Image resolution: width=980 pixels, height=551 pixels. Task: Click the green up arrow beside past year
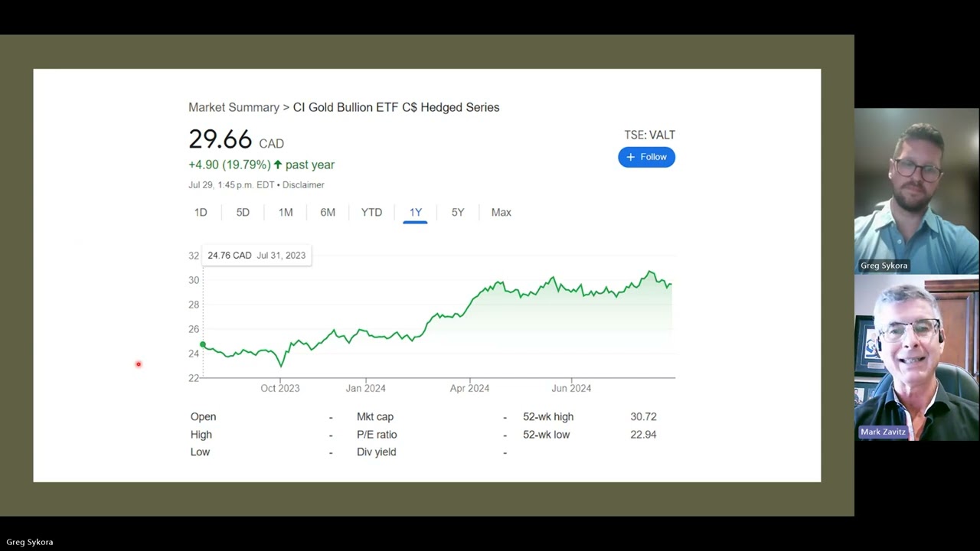[278, 165]
